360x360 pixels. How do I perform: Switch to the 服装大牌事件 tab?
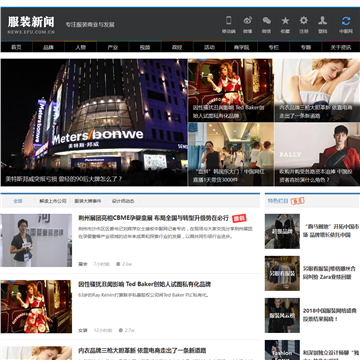click(x=87, y=201)
